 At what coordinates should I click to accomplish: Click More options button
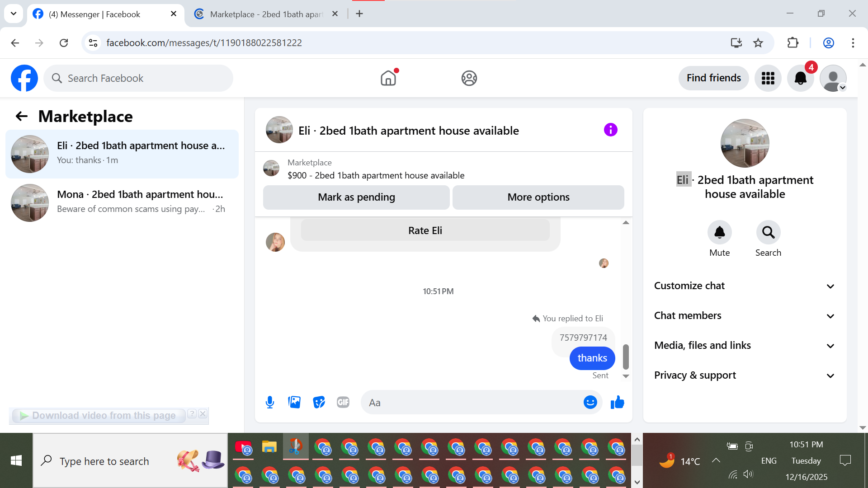coord(538,197)
